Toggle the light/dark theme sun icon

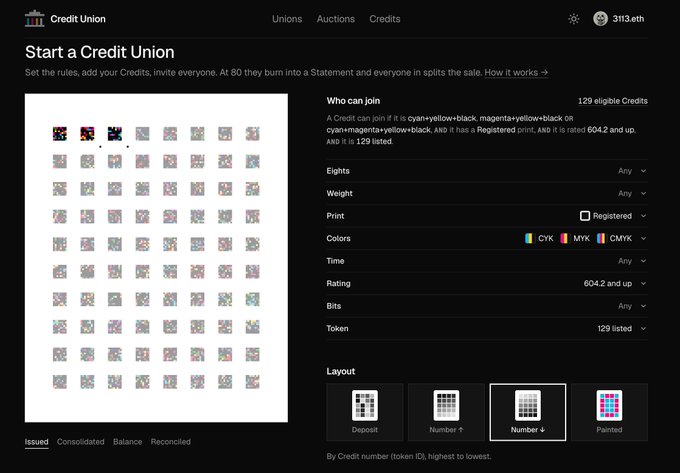tap(574, 19)
